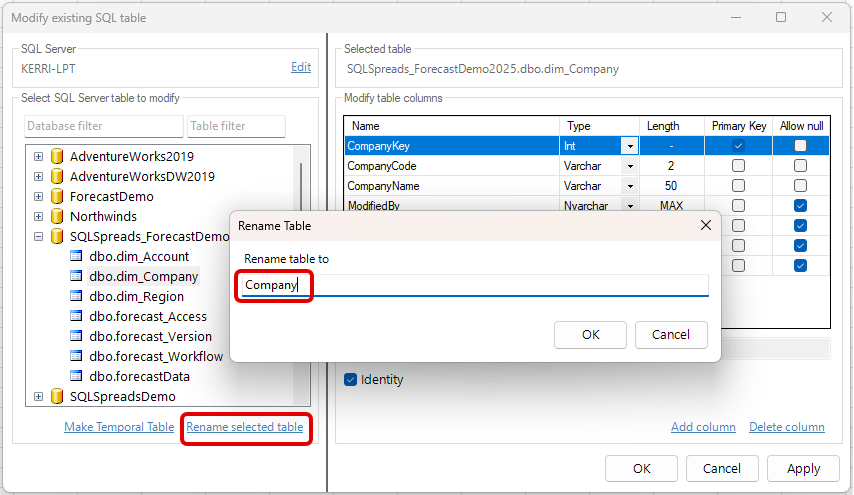Expand the Northwinds tree node

tap(38, 216)
